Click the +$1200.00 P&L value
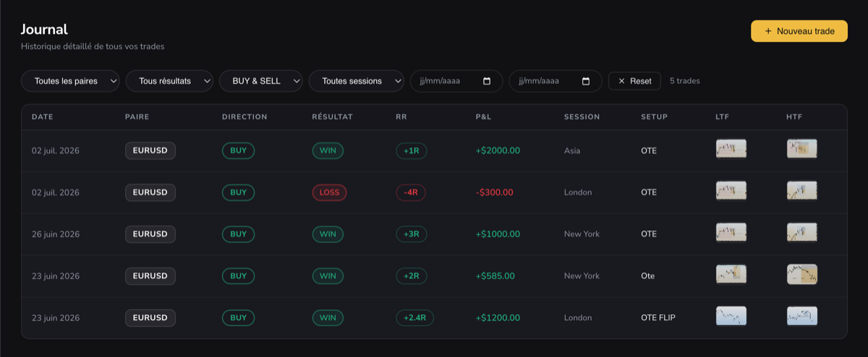The height and width of the screenshot is (357, 868). coord(498,317)
